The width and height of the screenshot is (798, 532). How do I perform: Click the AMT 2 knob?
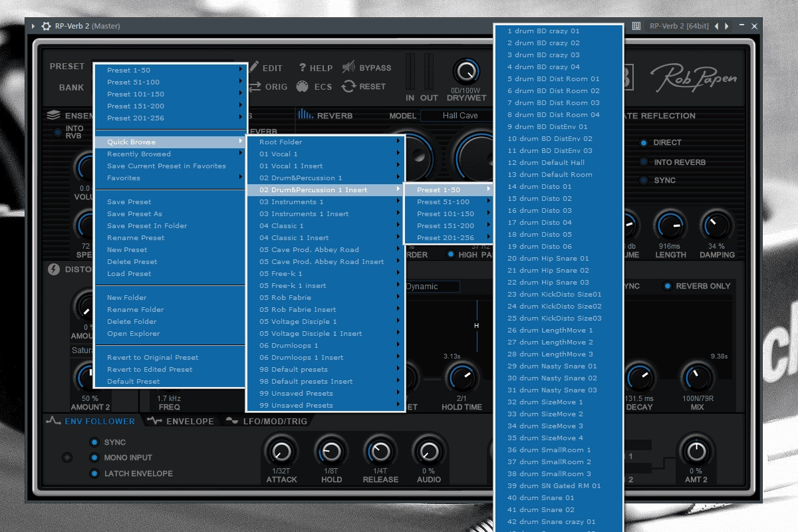(696, 452)
